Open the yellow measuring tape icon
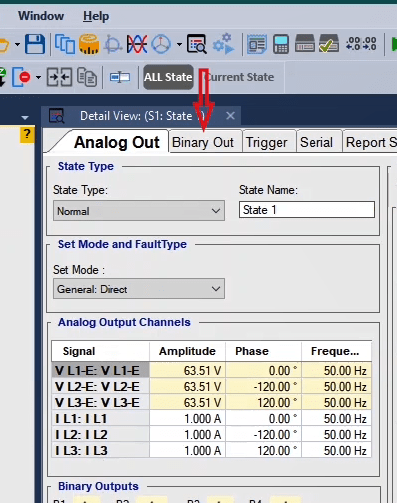 89,44
